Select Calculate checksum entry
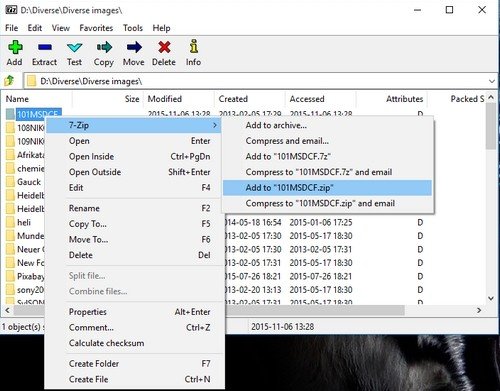500x391 pixels. click(x=133, y=343)
